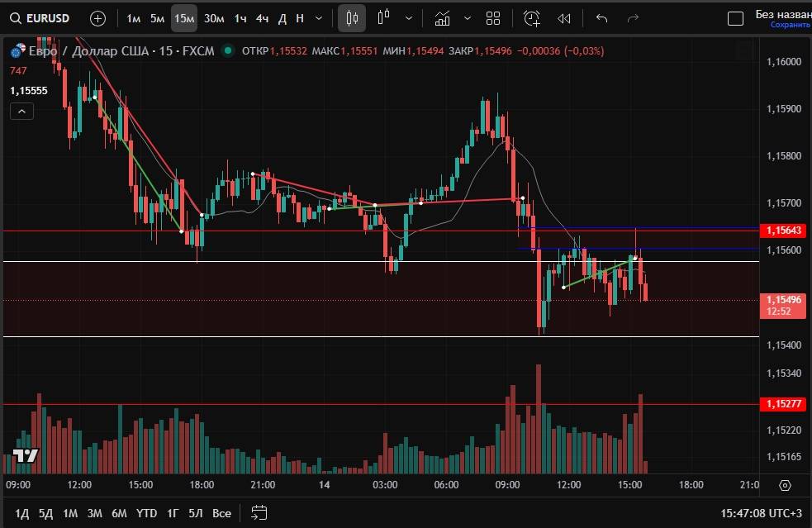The width and height of the screenshot is (812, 528).
Task: Open the layout templates grid icon
Action: [x=493, y=18]
